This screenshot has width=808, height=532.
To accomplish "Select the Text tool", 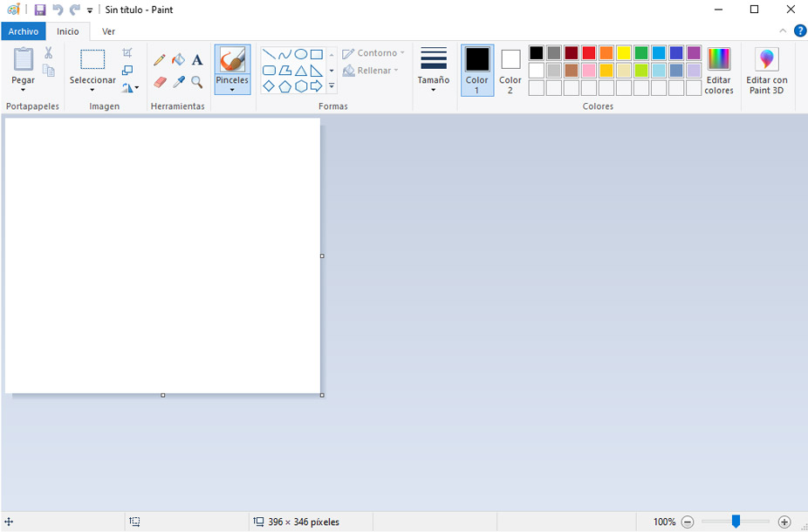I will tap(197, 60).
